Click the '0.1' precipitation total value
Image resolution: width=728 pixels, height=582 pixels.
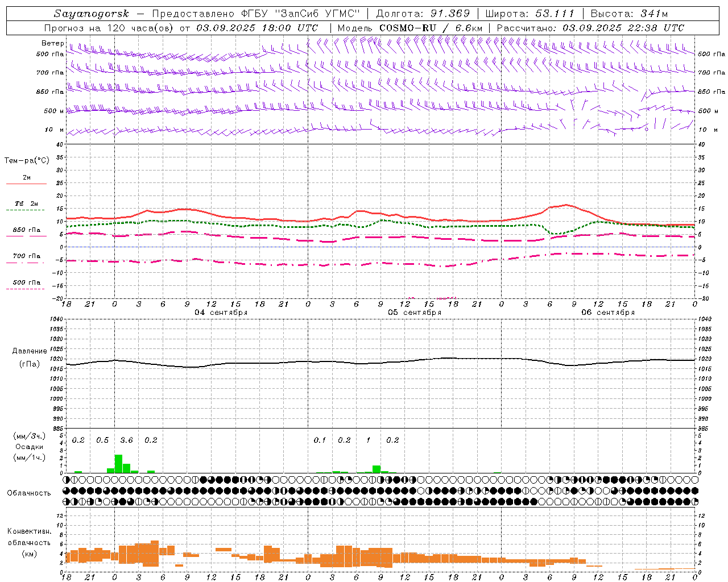[320, 440]
